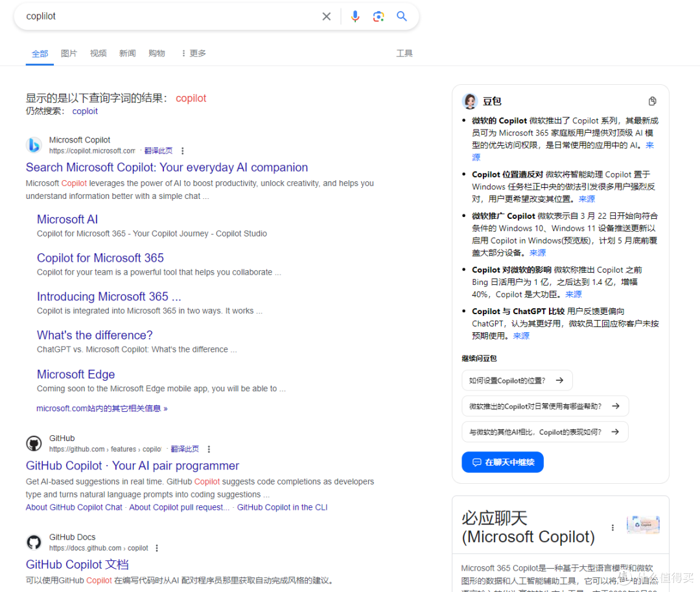Open Copilot for Microsoft 365 sitelink

100,258
